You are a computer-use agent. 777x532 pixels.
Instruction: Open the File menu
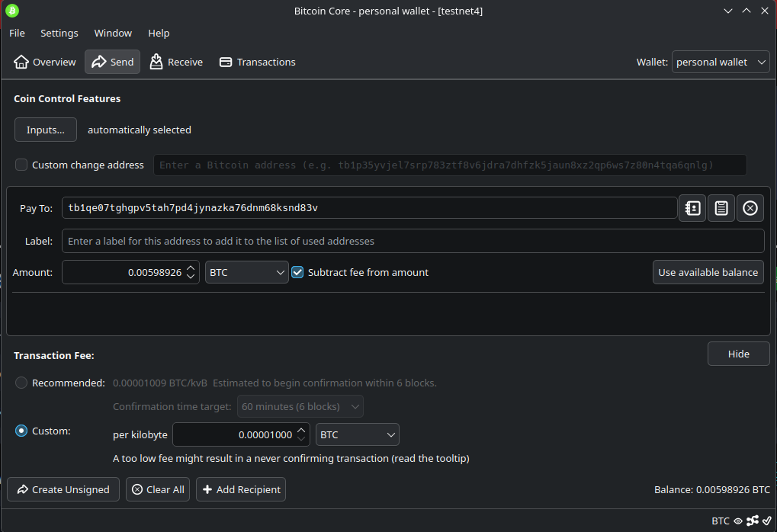point(17,34)
